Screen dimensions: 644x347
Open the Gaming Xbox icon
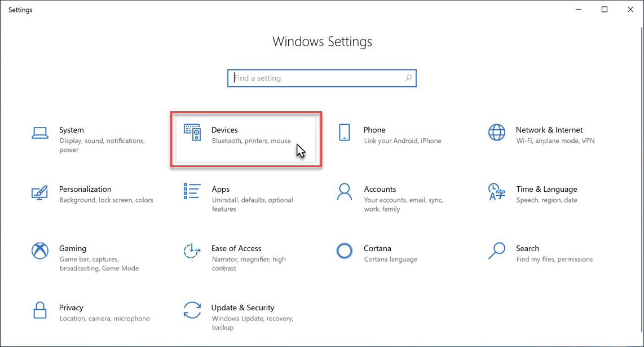[40, 251]
